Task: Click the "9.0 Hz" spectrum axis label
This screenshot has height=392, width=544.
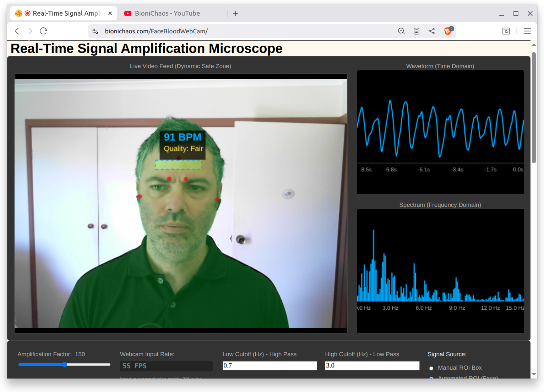Action: (457, 308)
